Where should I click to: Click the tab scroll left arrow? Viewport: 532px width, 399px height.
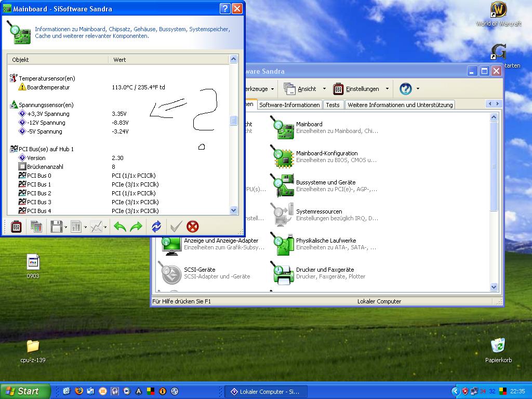coord(489,104)
